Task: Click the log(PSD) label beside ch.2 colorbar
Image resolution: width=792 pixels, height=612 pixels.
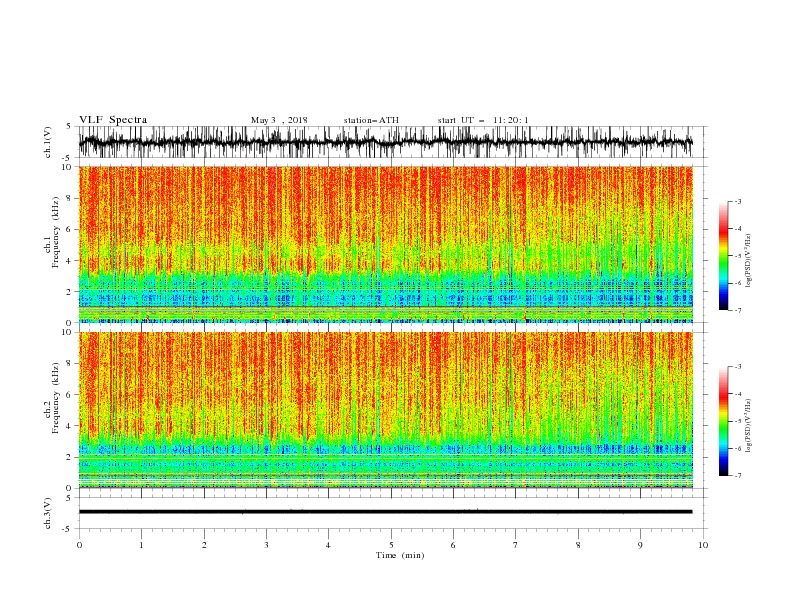Action: tap(748, 426)
